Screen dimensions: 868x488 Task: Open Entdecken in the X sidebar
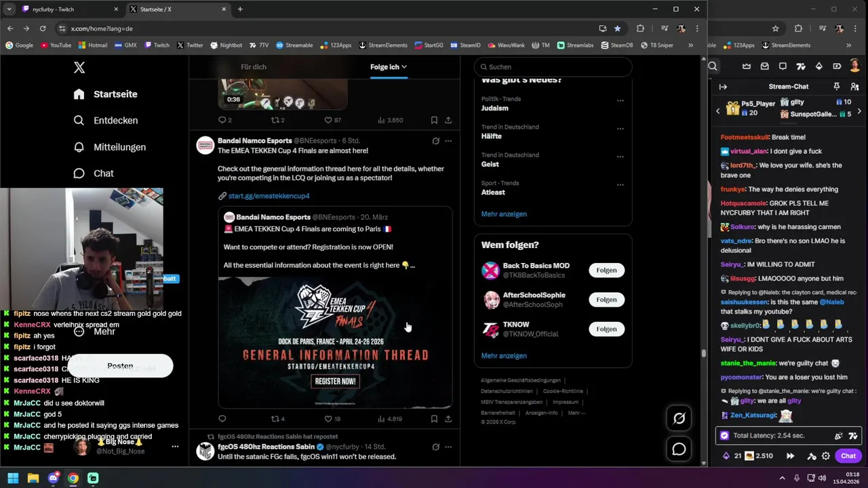[x=105, y=121]
